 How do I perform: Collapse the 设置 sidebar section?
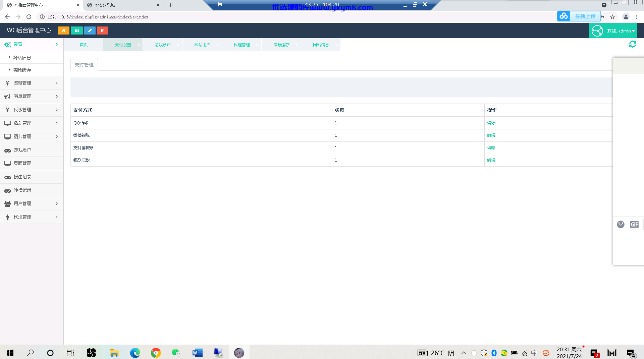coord(32,44)
